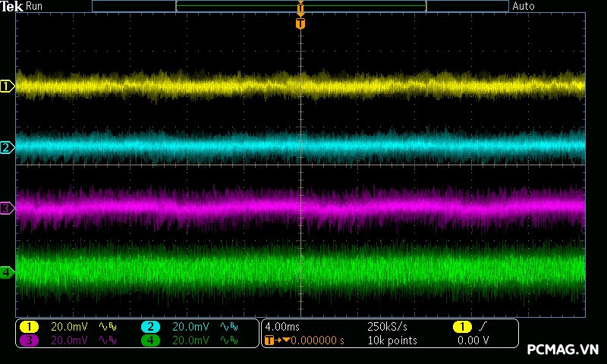Click the channel 1 yellow ground marker

[7, 86]
